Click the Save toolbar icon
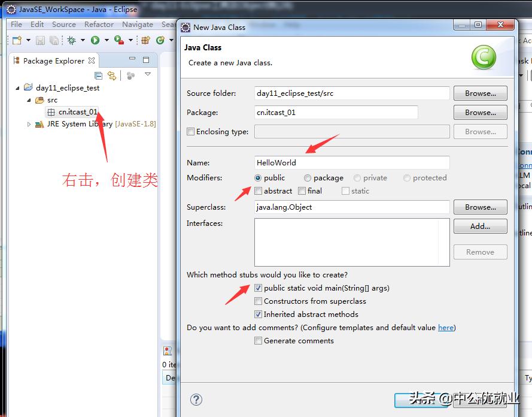The image size is (532, 417). (x=39, y=40)
